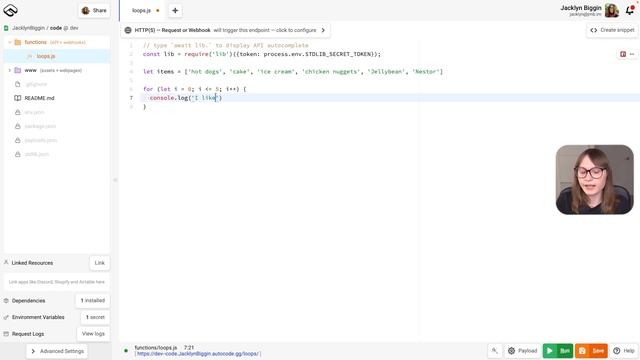The image size is (640, 360).
Task: Open the dev-code autocode.gg/loops URL
Action: coord(198,354)
